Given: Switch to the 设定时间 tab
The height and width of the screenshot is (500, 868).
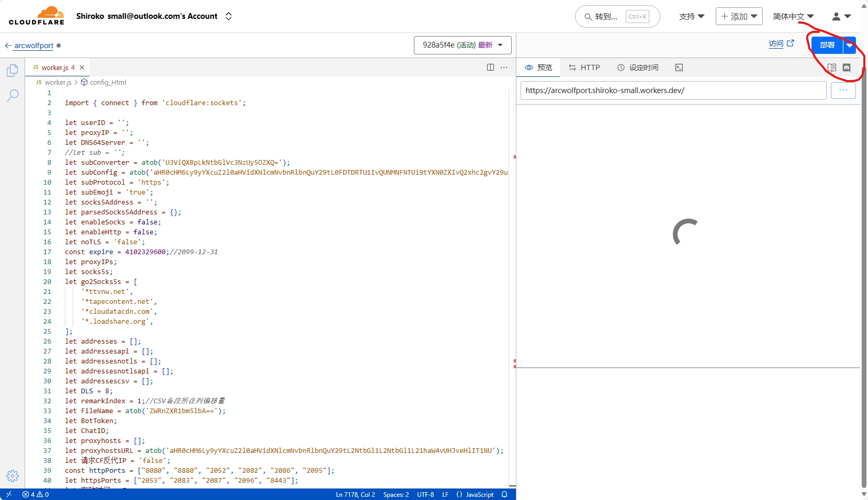Looking at the screenshot, I should click(638, 67).
